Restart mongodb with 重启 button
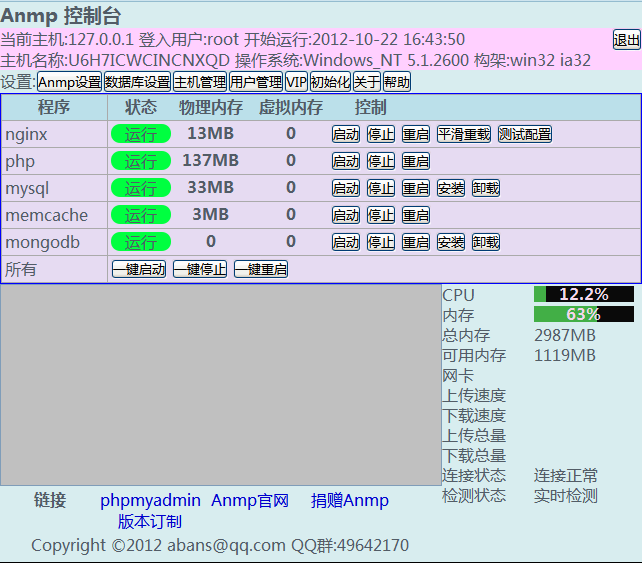642x563 pixels. (x=416, y=242)
